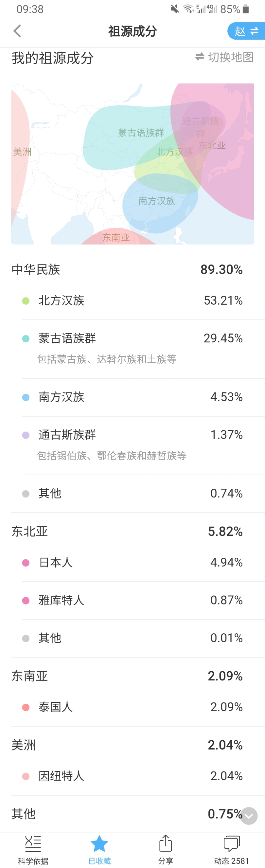The image size is (265, 868).
Task: Select the 北方汉族 green color dot
Action: [x=26, y=300]
